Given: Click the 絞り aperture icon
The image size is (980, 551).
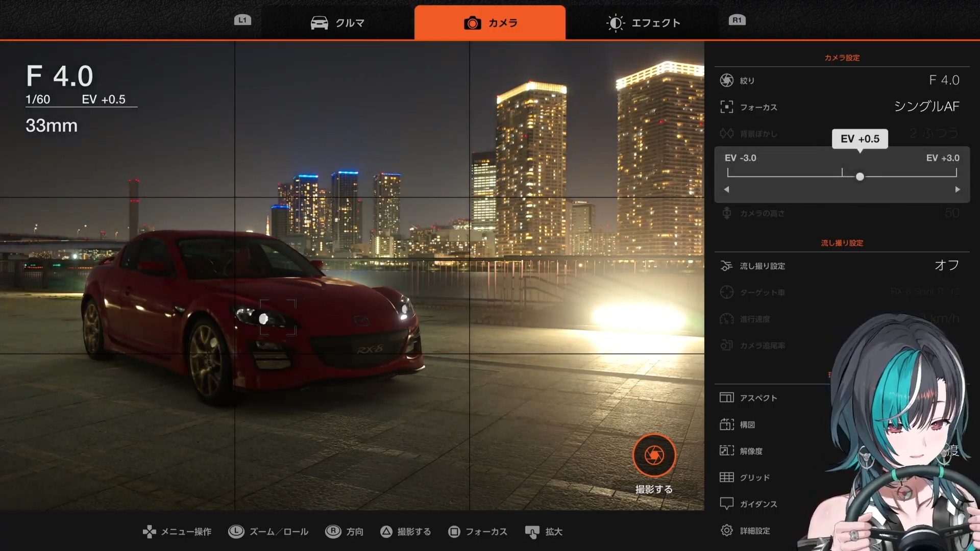Looking at the screenshot, I should [726, 80].
